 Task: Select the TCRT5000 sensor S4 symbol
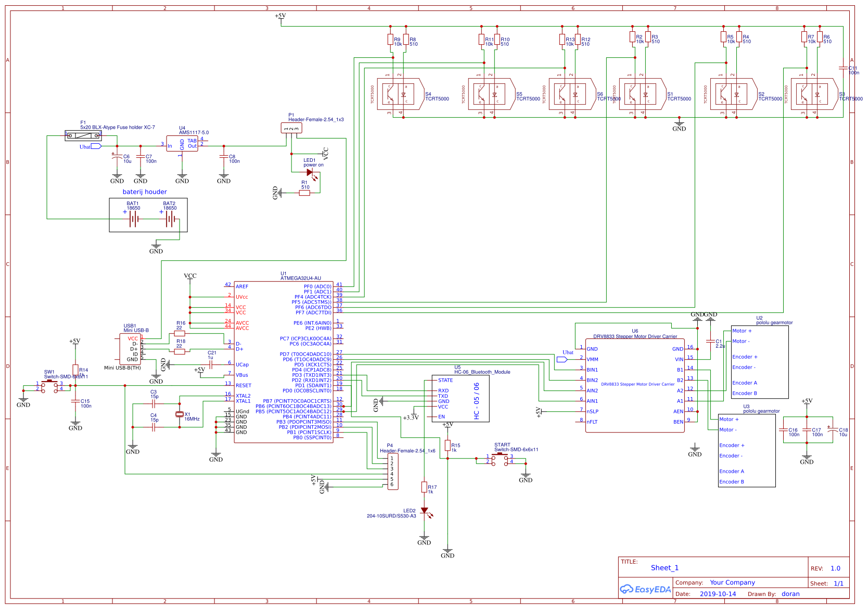click(x=398, y=94)
